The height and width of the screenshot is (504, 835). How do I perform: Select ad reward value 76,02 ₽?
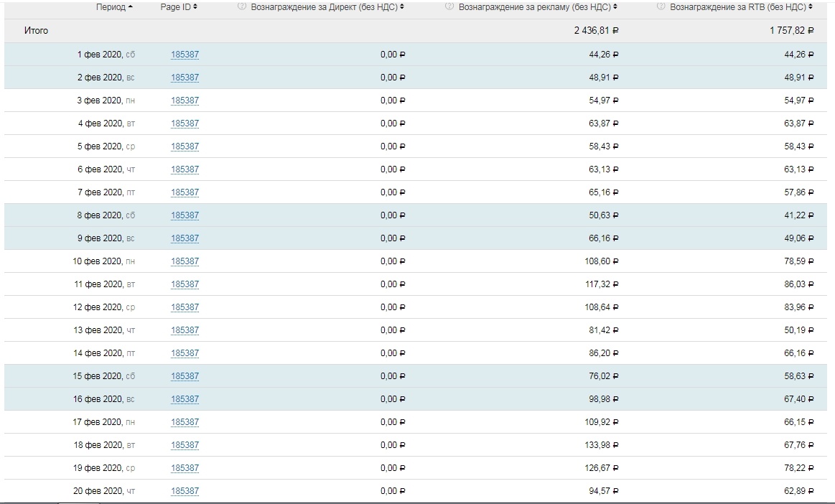pos(604,375)
